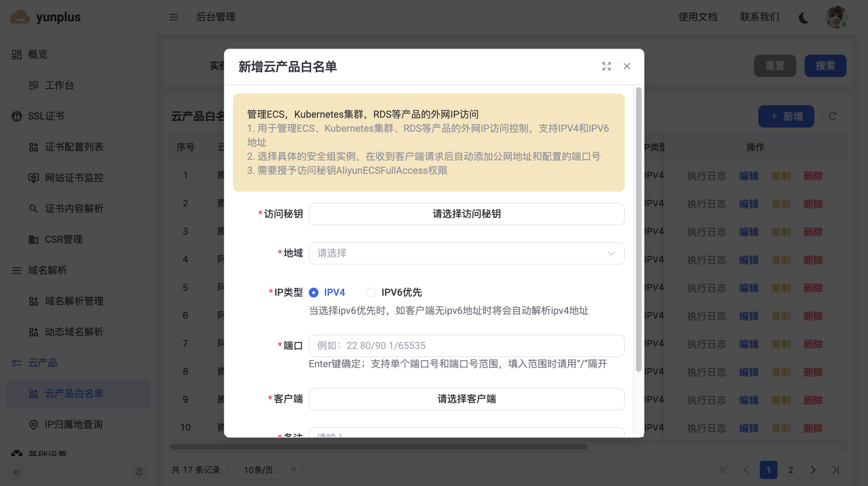The image size is (868, 486).
Task: Select page 1 in pagination
Action: pos(768,470)
